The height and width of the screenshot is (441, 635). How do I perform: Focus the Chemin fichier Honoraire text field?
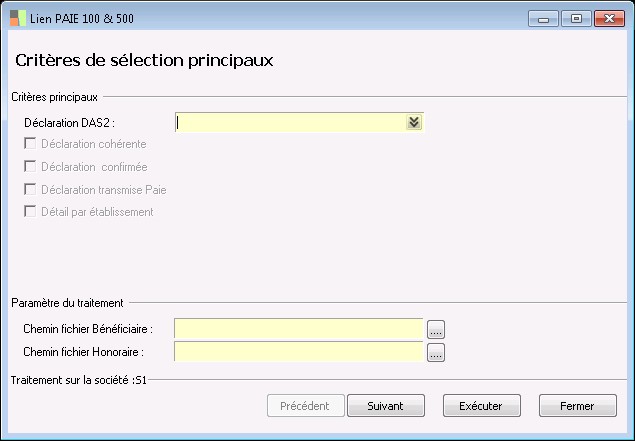[298, 352]
